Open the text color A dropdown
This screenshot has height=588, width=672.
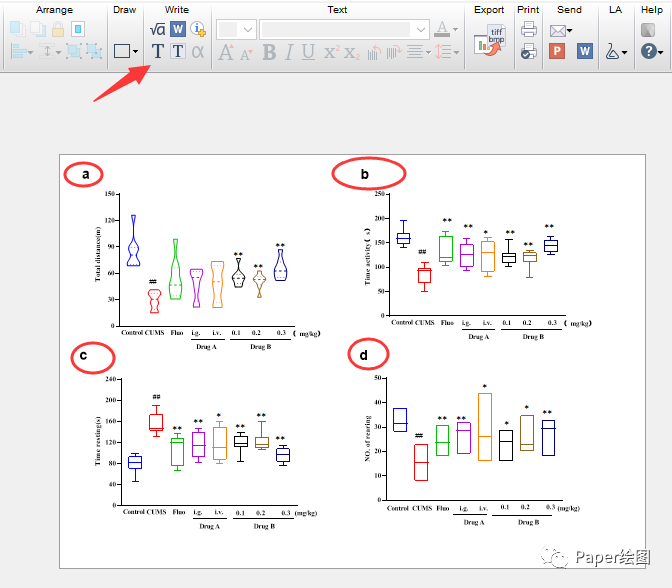[446, 29]
